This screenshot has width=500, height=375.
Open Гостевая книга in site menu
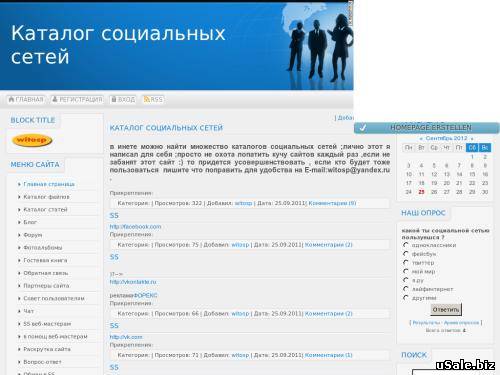(45, 260)
